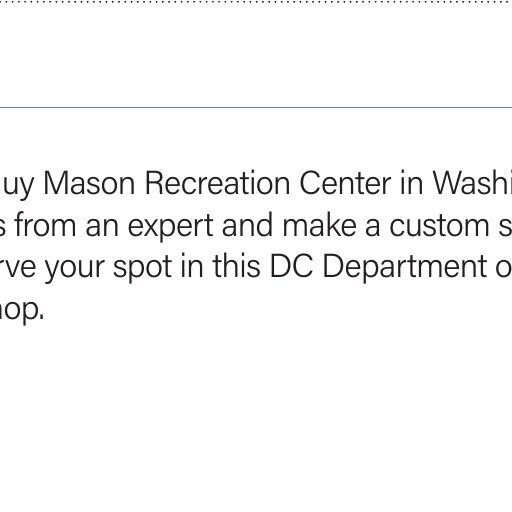Click the word "Recreation" in the first line
512x512 pixels.
pyautogui.click(x=217, y=183)
